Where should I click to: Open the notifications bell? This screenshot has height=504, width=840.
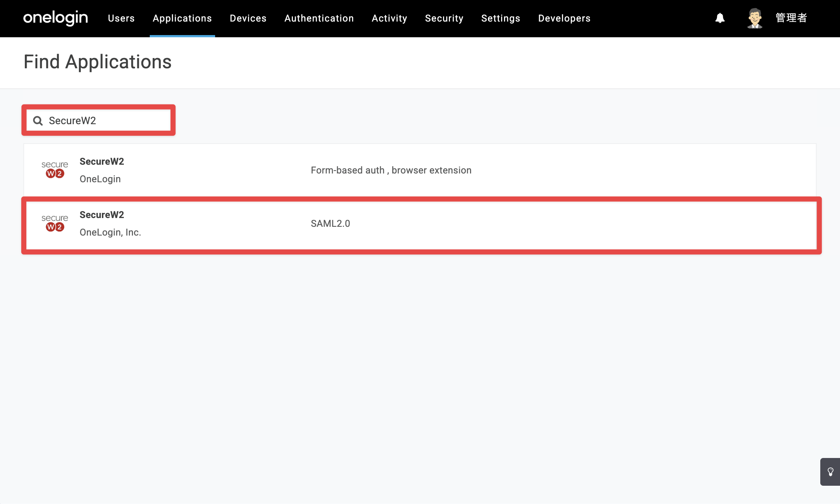pyautogui.click(x=720, y=18)
